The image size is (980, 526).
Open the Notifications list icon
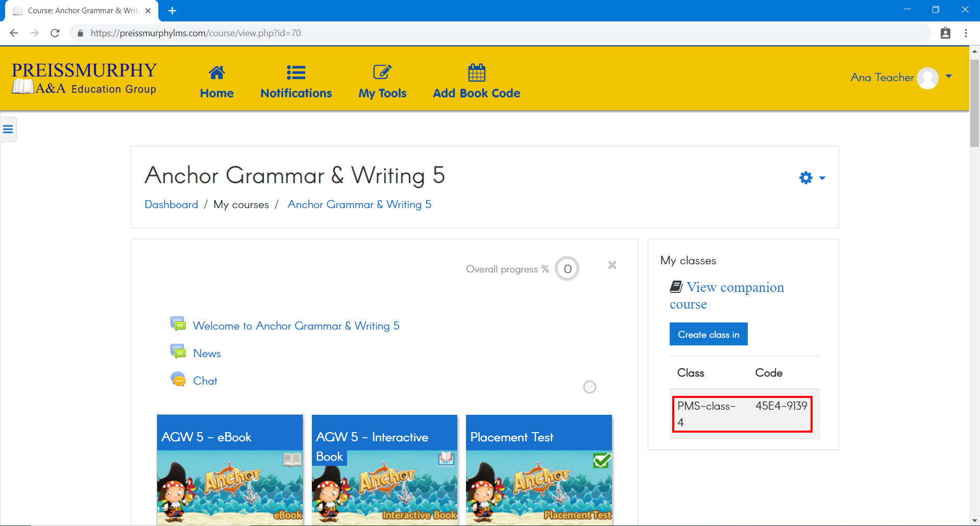(x=296, y=73)
